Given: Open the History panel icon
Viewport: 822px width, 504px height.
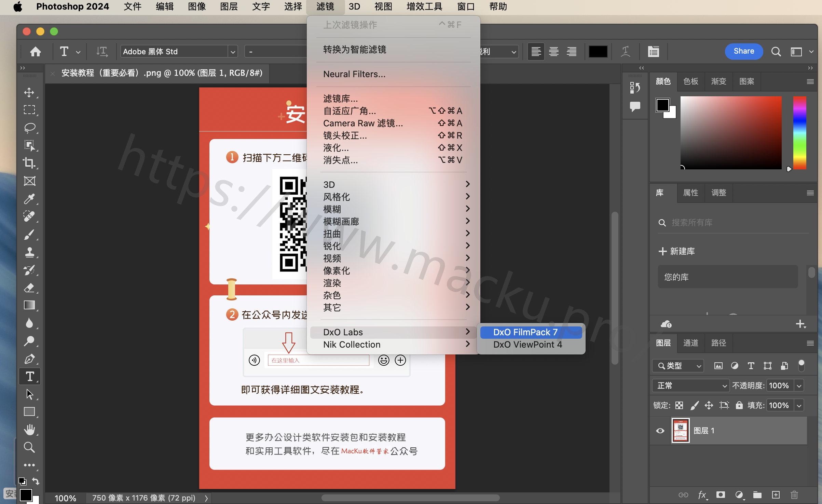Looking at the screenshot, I should point(635,88).
